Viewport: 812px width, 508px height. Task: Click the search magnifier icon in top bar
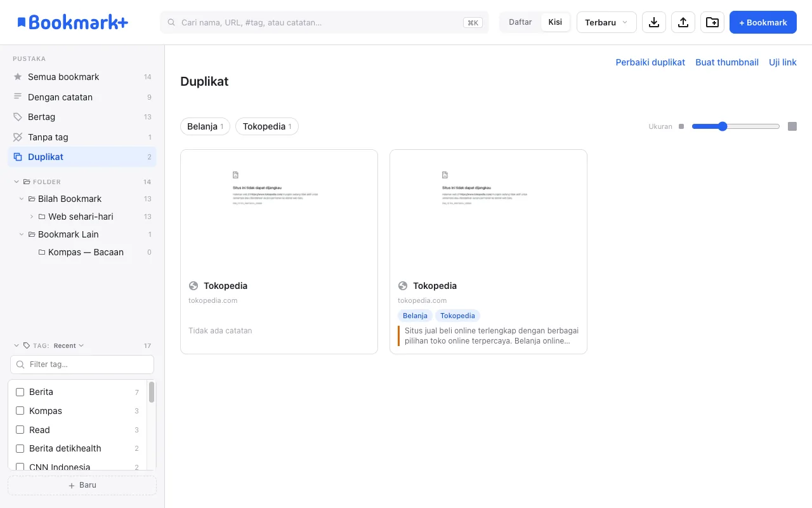171,22
